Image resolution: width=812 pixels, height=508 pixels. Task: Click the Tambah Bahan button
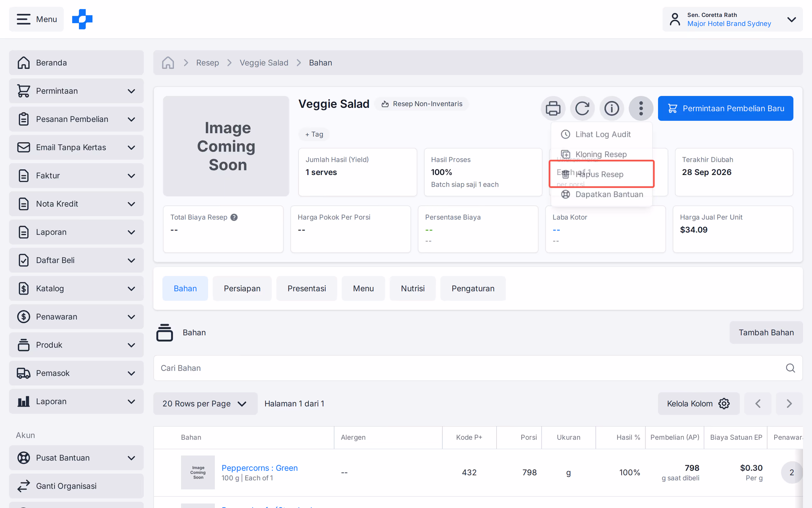pos(766,332)
